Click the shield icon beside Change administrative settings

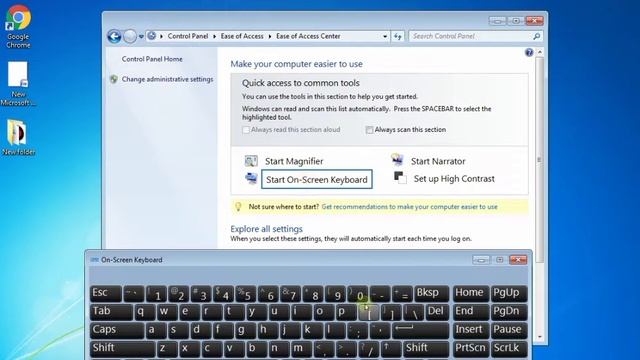[114, 79]
